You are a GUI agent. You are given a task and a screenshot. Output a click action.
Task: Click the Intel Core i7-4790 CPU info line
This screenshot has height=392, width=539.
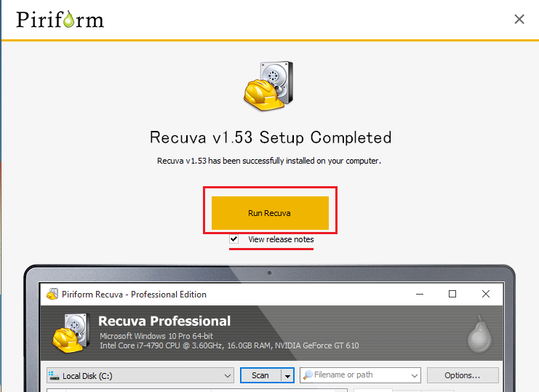[x=229, y=345]
